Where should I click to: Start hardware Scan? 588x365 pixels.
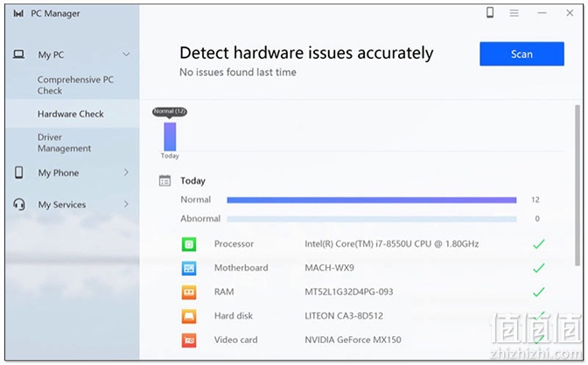521,54
